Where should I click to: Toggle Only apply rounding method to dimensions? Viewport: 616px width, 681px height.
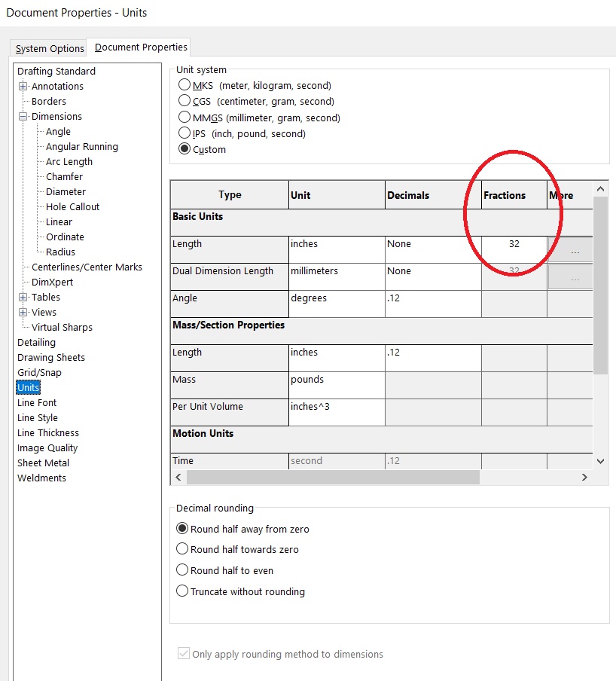(x=184, y=653)
